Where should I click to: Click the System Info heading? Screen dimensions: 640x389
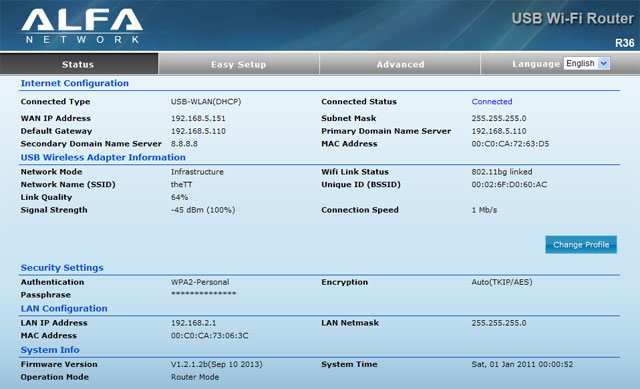click(50, 350)
